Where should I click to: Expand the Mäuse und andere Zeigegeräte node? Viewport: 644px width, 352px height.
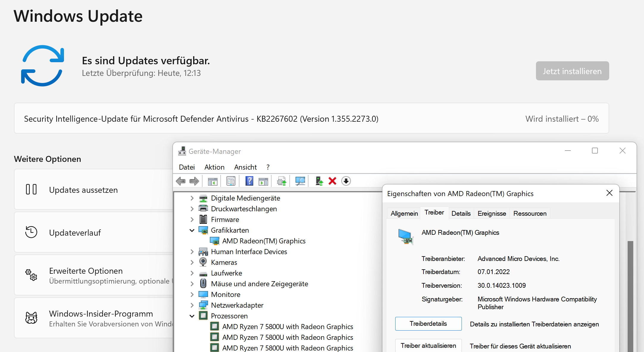pos(192,284)
